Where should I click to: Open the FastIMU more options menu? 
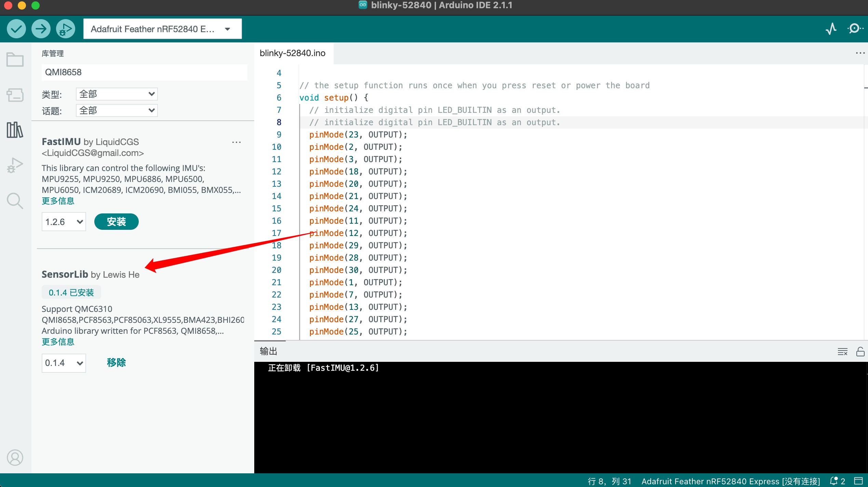(236, 142)
